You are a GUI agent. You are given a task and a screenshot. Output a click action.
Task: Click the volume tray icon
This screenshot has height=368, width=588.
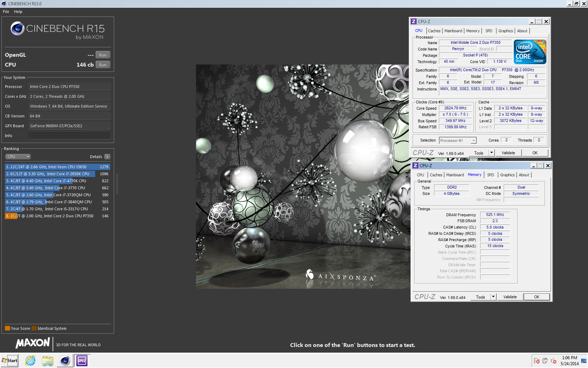553,361
